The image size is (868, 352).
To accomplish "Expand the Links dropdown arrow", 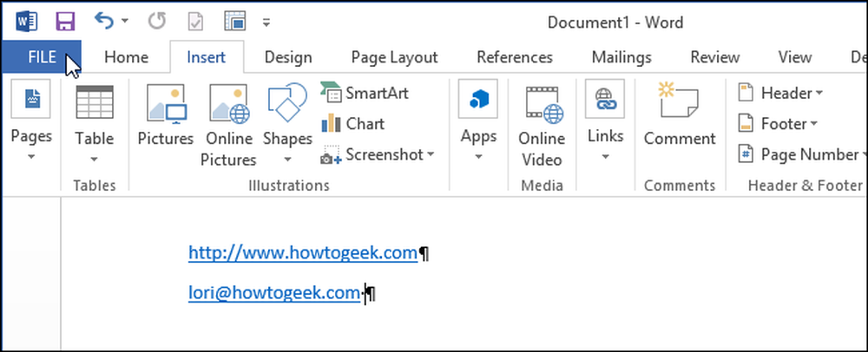I will (606, 157).
